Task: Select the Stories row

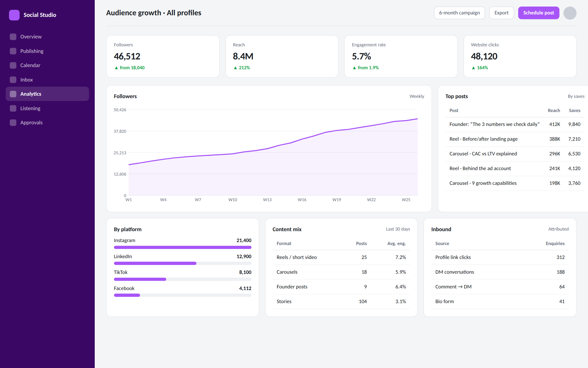Action: click(x=341, y=301)
